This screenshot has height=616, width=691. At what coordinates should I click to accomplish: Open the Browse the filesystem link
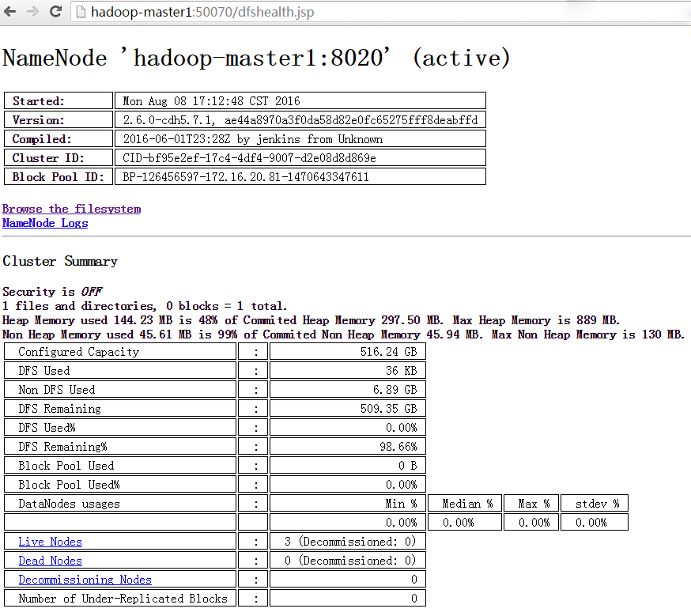pyautogui.click(x=71, y=209)
